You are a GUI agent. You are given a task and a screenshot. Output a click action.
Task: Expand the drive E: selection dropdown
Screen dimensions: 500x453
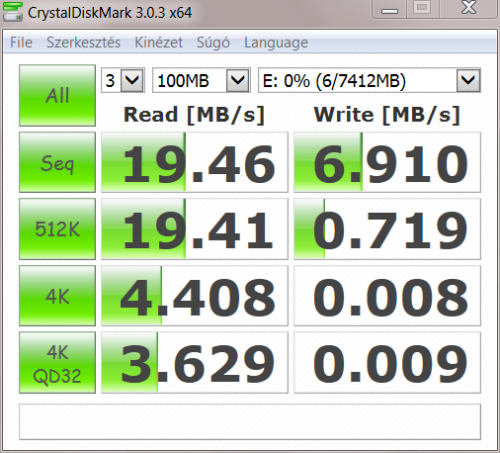468,80
